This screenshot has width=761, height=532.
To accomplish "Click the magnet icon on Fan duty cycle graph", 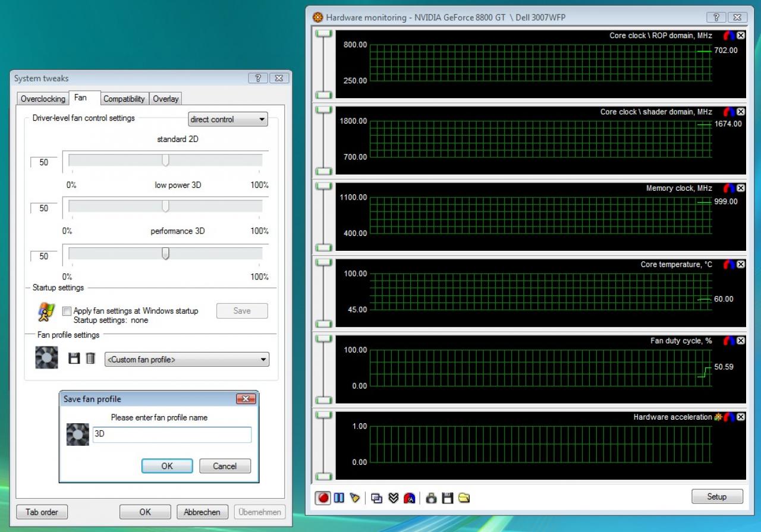I will click(729, 341).
